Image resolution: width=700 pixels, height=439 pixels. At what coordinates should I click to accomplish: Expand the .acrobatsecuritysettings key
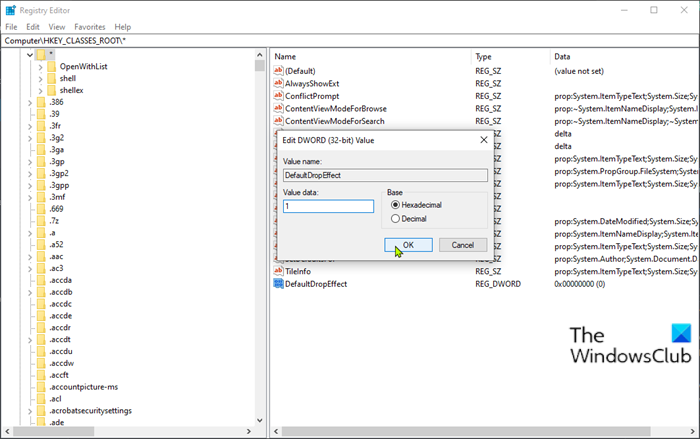coord(30,411)
